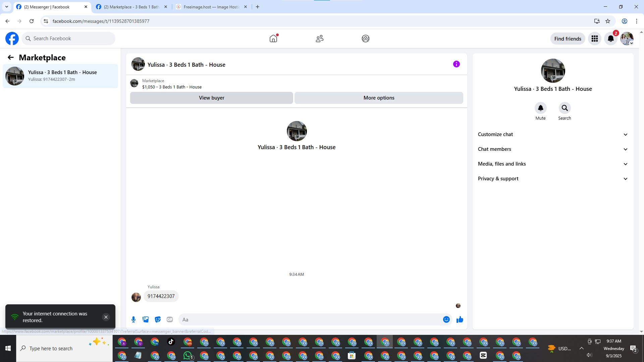Viewport: 644px width, 362px height.
Task: Close the Marketplace browser tab
Action: [x=166, y=7]
